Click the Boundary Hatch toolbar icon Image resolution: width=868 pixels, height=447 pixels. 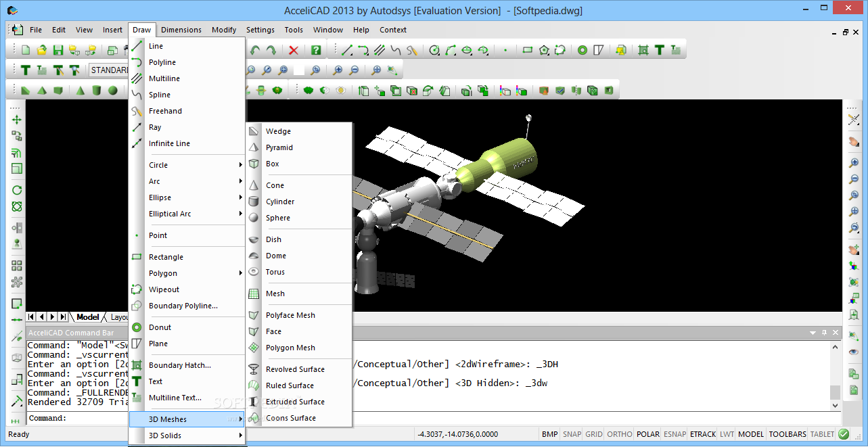pos(643,50)
